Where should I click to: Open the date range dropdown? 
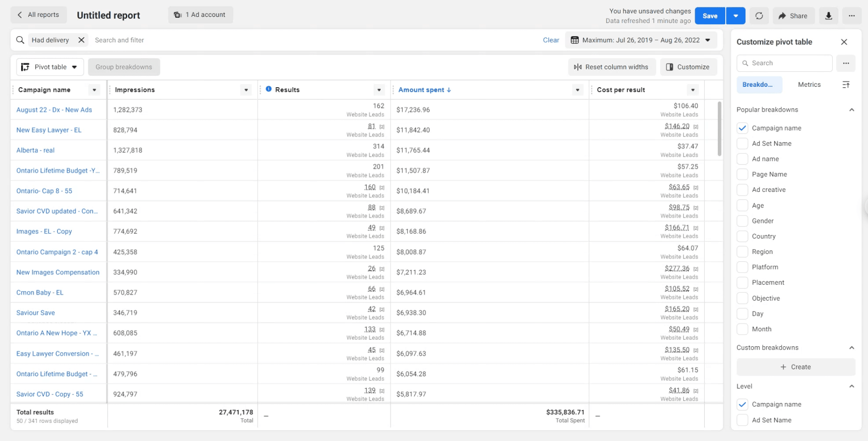(x=641, y=40)
